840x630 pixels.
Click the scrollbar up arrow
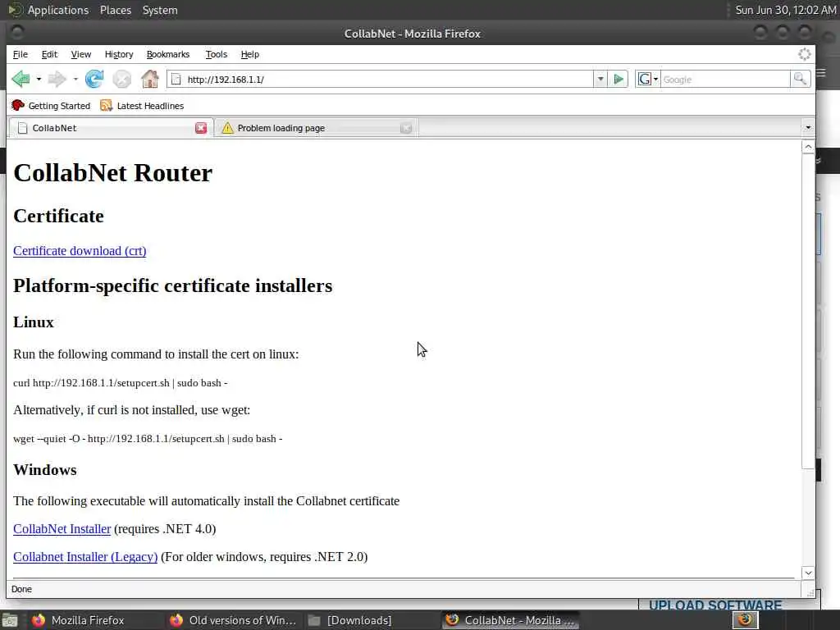[808, 147]
